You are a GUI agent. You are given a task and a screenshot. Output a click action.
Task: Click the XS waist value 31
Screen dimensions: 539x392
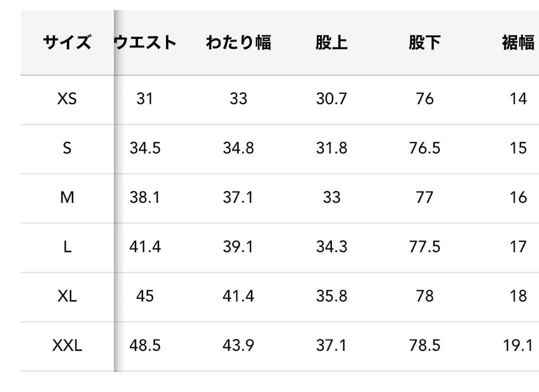[x=145, y=99]
